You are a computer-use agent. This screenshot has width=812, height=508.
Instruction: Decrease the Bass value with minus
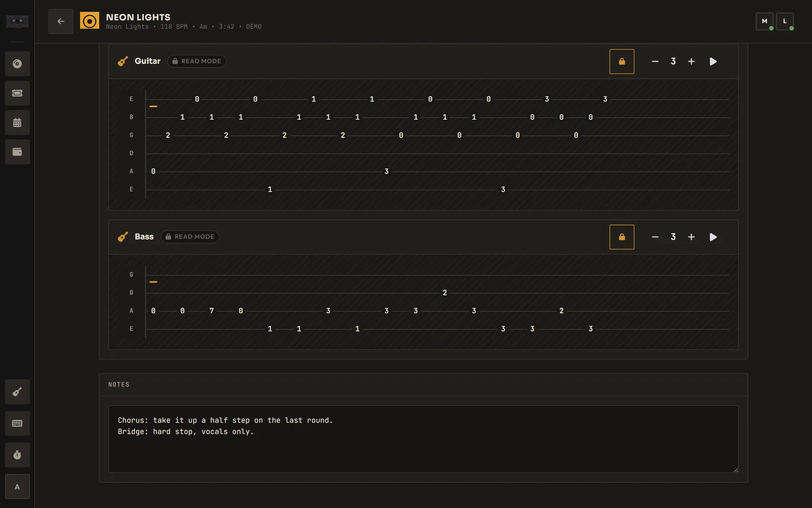coord(655,237)
